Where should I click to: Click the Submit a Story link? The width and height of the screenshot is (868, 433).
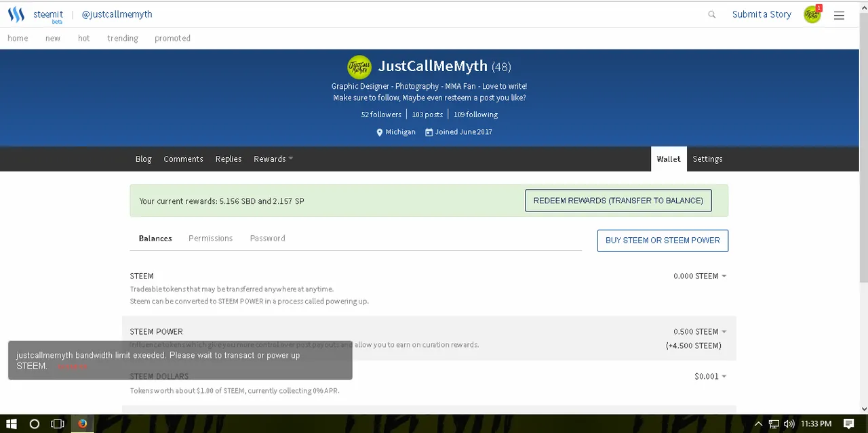[762, 14]
